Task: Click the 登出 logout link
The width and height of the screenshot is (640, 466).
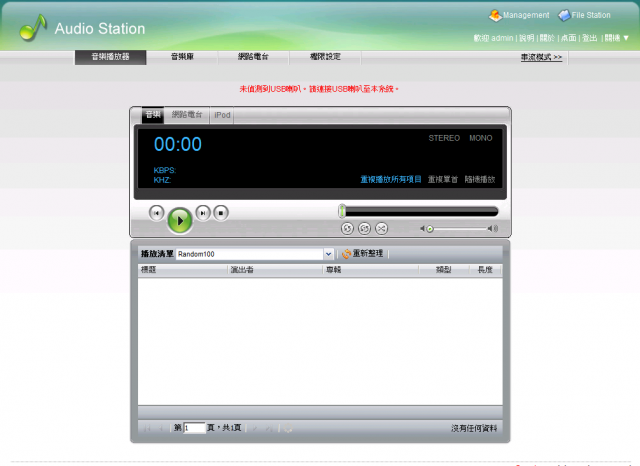Action: coord(589,38)
